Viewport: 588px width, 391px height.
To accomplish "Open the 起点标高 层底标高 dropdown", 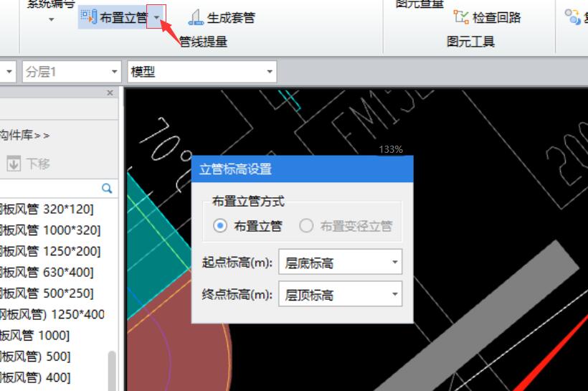I will tap(340, 262).
